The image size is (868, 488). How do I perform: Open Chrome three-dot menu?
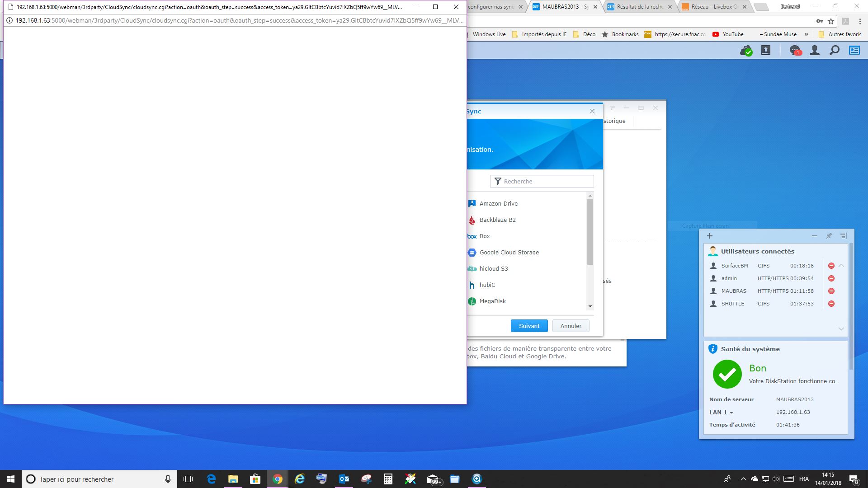point(860,21)
